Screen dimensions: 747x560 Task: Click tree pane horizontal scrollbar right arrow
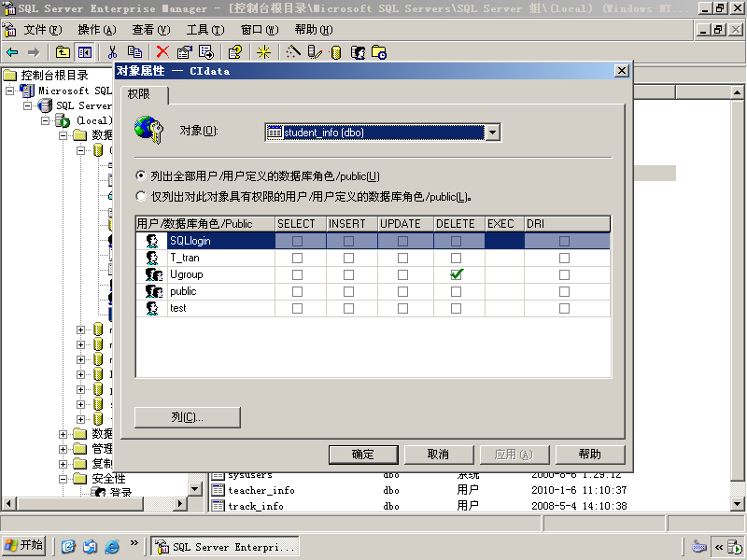pyautogui.click(x=179, y=503)
